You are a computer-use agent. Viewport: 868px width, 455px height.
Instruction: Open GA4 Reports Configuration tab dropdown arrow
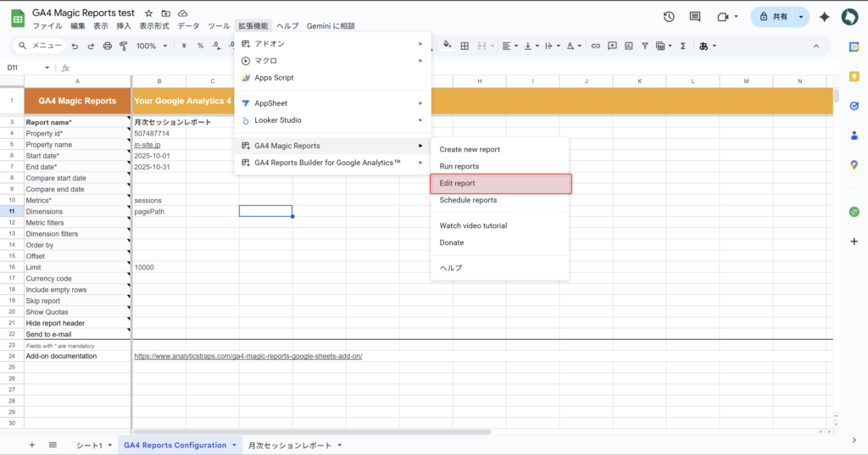(x=234, y=445)
